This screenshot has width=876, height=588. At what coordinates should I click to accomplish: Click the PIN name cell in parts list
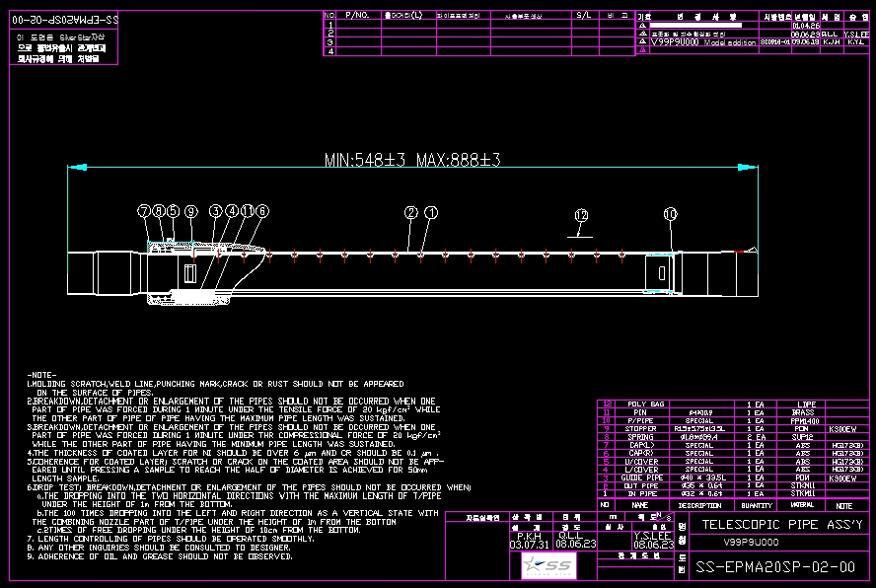(640, 412)
